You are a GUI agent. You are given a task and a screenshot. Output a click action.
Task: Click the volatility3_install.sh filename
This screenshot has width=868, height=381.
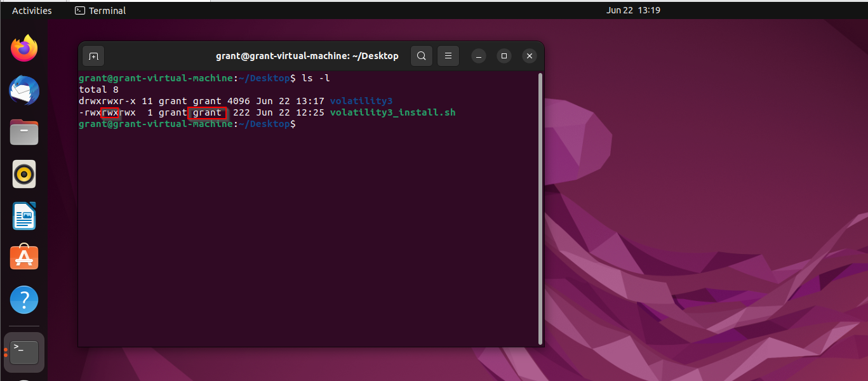pyautogui.click(x=392, y=112)
